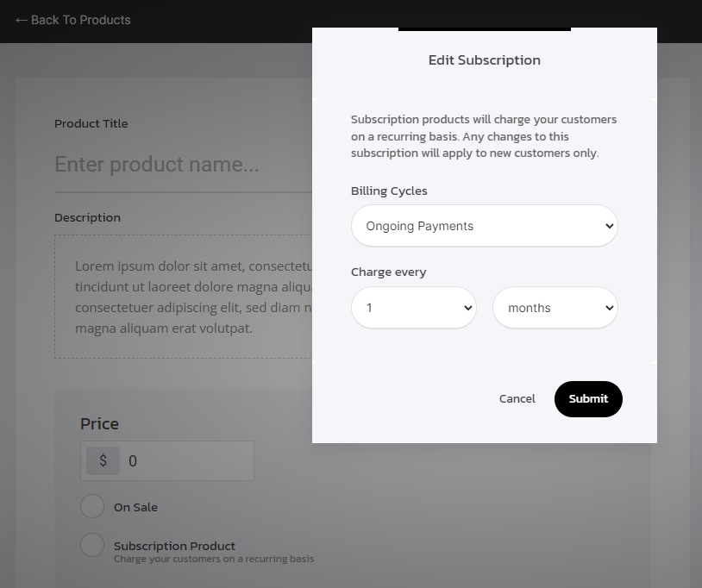Viewport: 702px width, 588px height.
Task: Open the Billing Cycles dropdown
Action: [484, 226]
